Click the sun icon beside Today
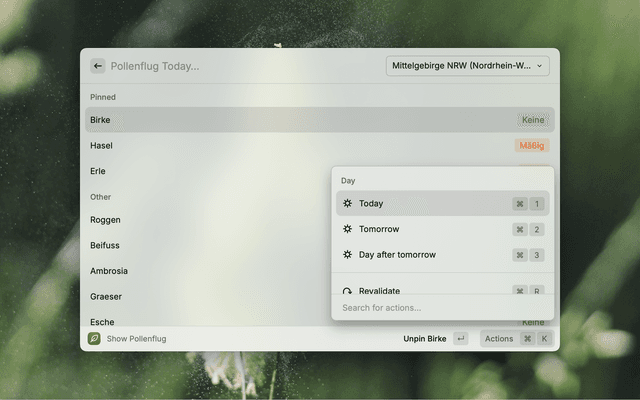 pyautogui.click(x=347, y=203)
